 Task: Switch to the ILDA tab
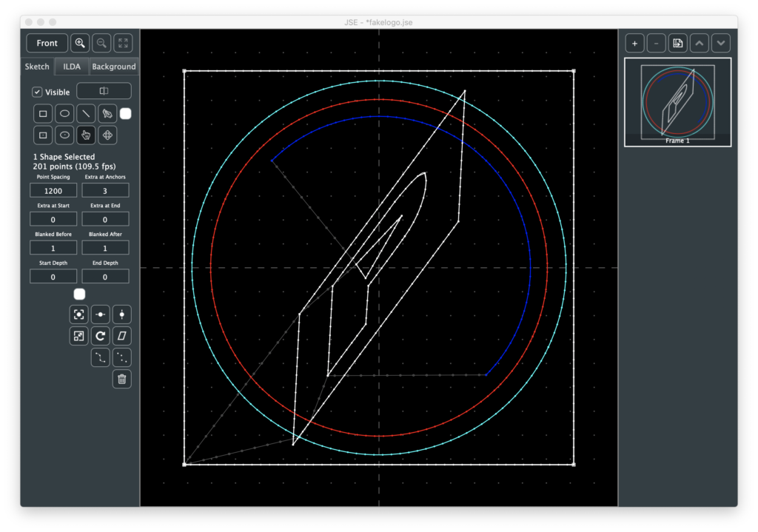tap(72, 67)
